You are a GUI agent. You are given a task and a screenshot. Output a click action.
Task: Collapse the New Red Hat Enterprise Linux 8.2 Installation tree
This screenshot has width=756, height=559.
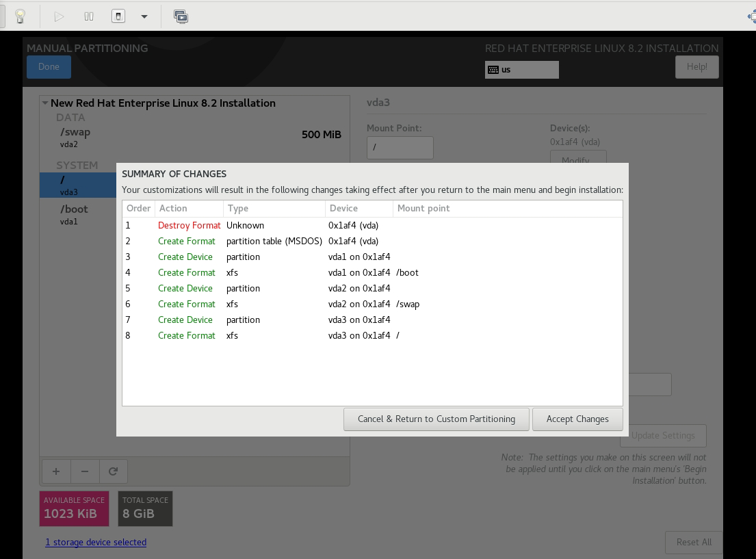(45, 103)
